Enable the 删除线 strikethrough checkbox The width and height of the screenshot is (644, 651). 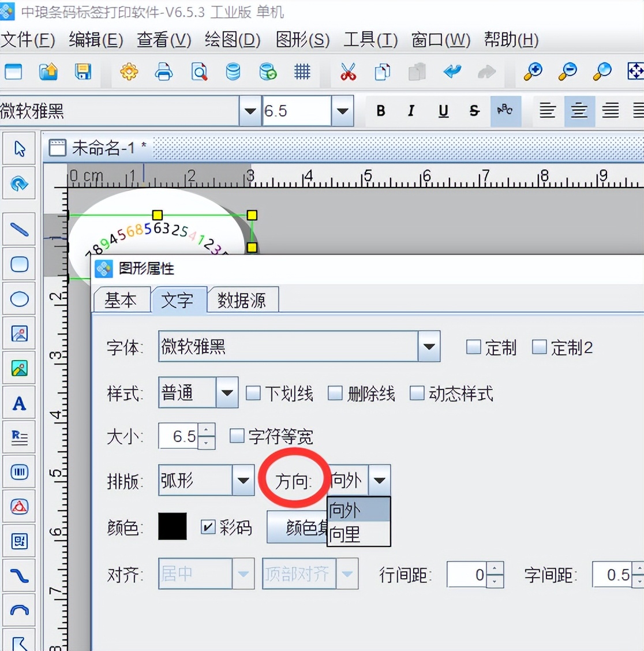click(x=335, y=393)
